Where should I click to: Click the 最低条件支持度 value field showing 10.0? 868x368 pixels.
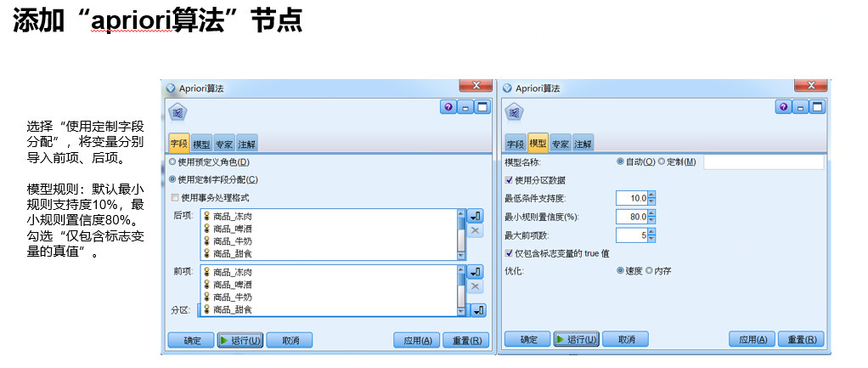coord(632,198)
